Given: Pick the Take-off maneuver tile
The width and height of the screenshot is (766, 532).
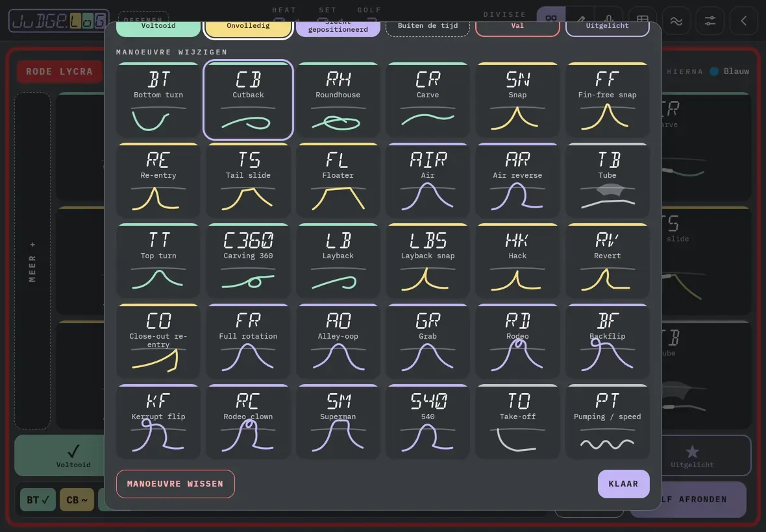Looking at the screenshot, I should 518,422.
